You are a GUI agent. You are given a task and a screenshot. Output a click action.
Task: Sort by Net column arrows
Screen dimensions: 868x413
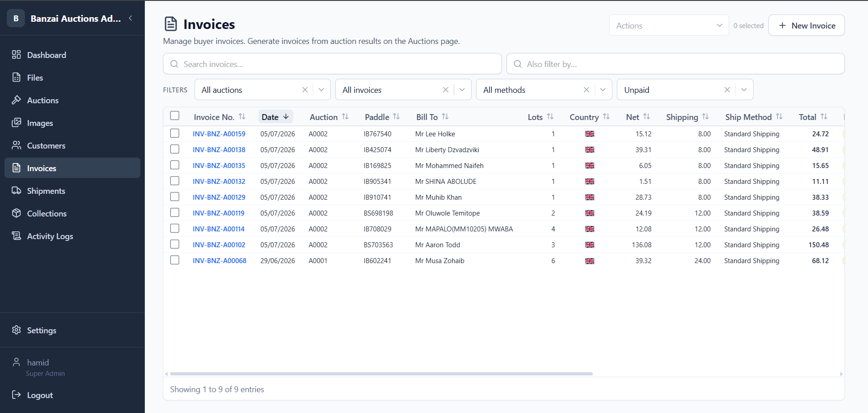pyautogui.click(x=647, y=117)
